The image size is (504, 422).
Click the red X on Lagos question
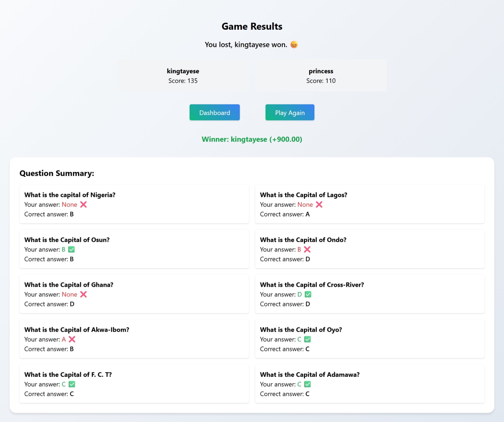pos(319,205)
